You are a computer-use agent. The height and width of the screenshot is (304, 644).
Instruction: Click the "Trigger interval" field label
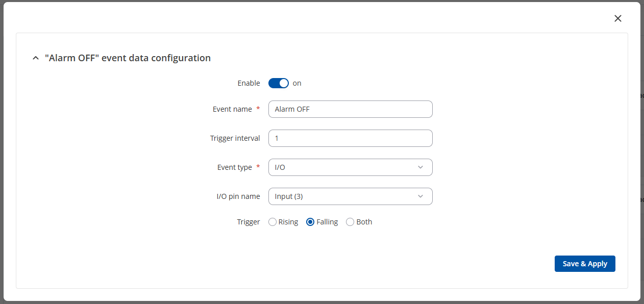point(235,138)
